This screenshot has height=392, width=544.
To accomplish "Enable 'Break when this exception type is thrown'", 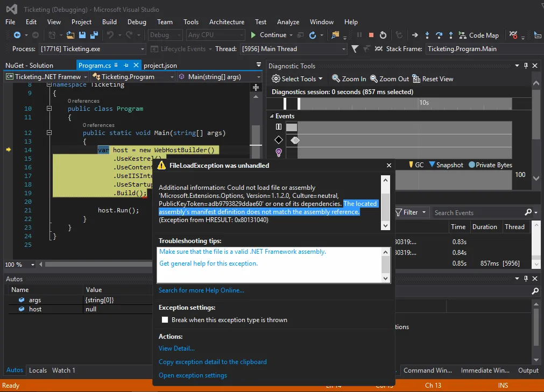I will tap(165, 320).
